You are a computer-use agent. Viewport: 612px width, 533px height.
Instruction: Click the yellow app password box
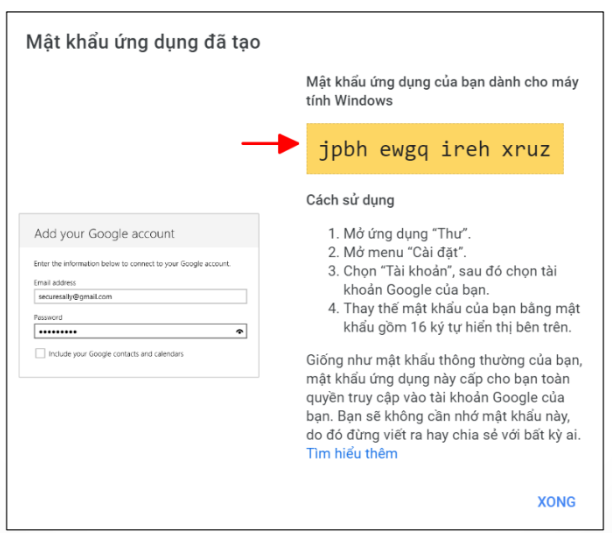(434, 150)
